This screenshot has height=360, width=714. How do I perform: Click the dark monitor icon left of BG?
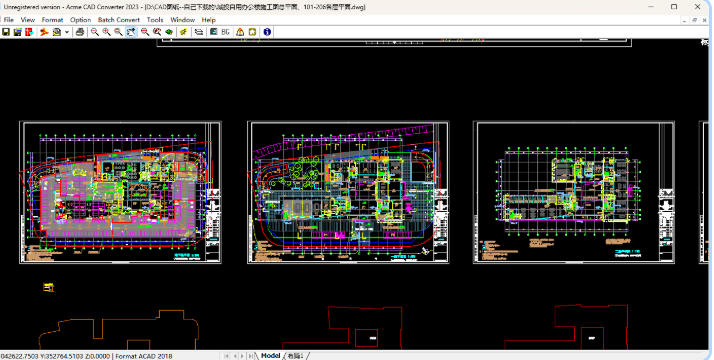click(x=214, y=32)
